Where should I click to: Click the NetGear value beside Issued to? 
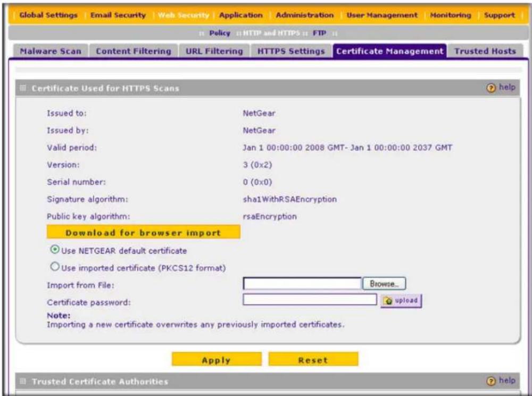coord(259,113)
